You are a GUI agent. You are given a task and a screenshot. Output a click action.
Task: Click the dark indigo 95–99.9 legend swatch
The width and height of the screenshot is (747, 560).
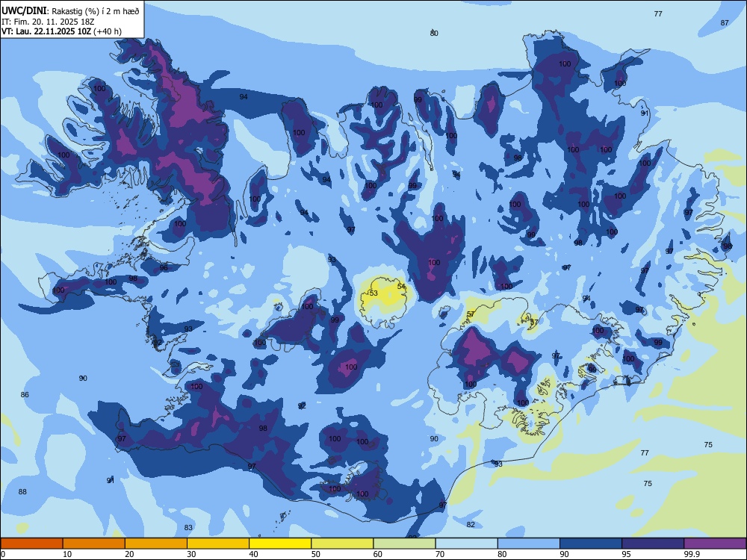(653, 544)
